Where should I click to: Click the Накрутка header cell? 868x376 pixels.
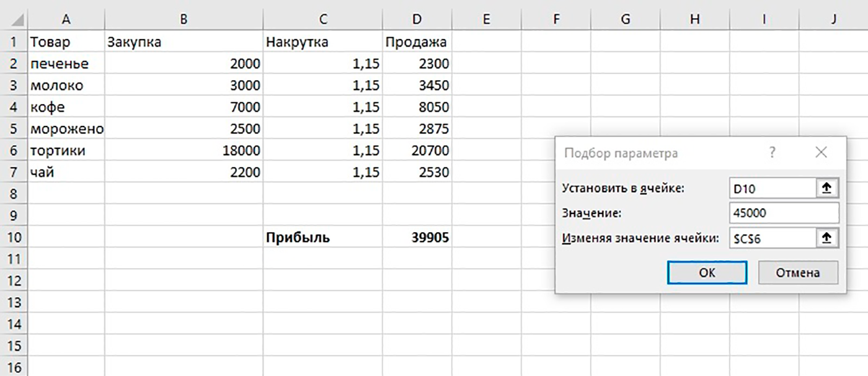coord(322,42)
